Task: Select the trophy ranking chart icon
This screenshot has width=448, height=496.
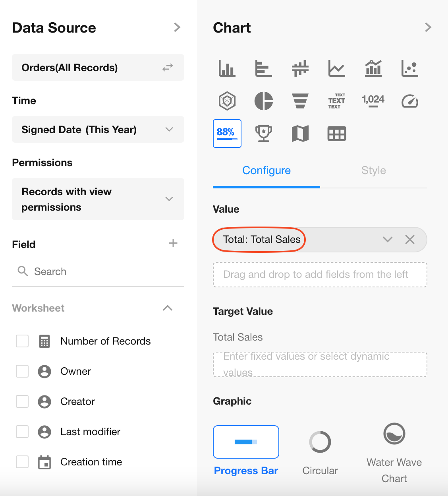Action: coord(264,134)
